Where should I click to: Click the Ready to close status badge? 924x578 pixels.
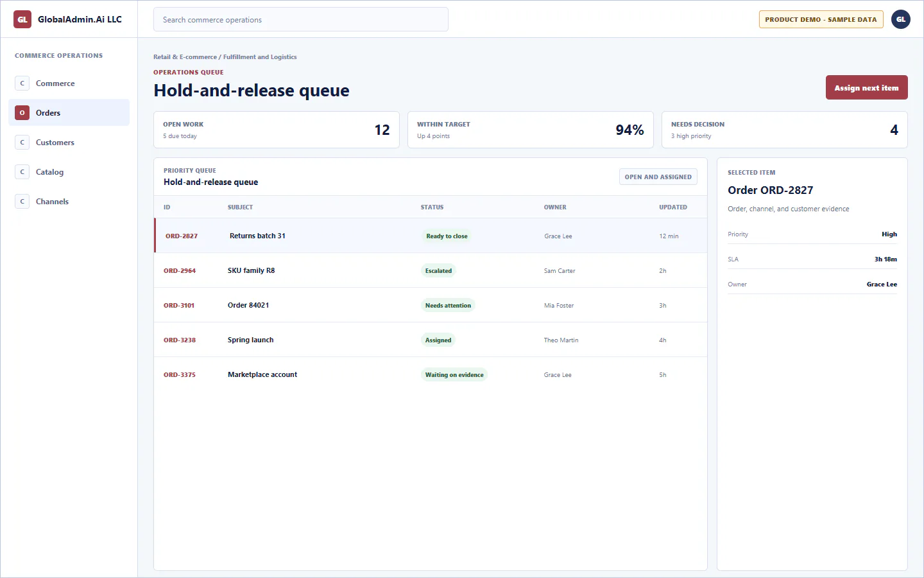point(447,236)
